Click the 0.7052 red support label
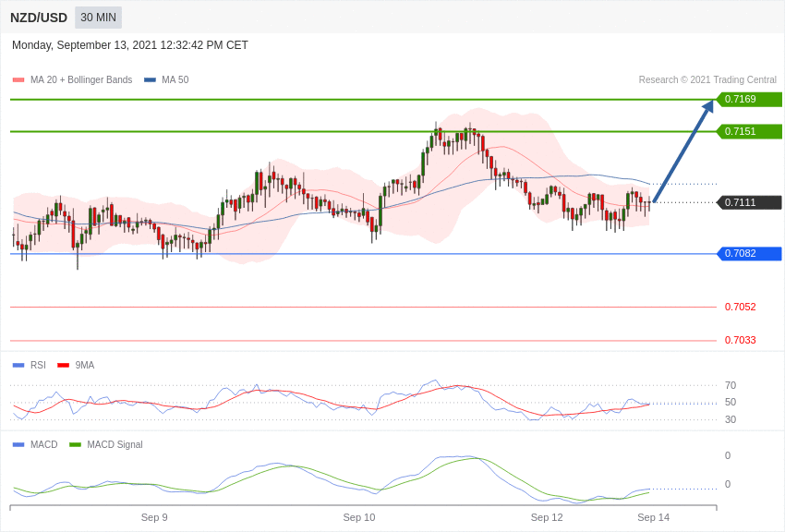The height and width of the screenshot is (532, 785). coord(740,307)
